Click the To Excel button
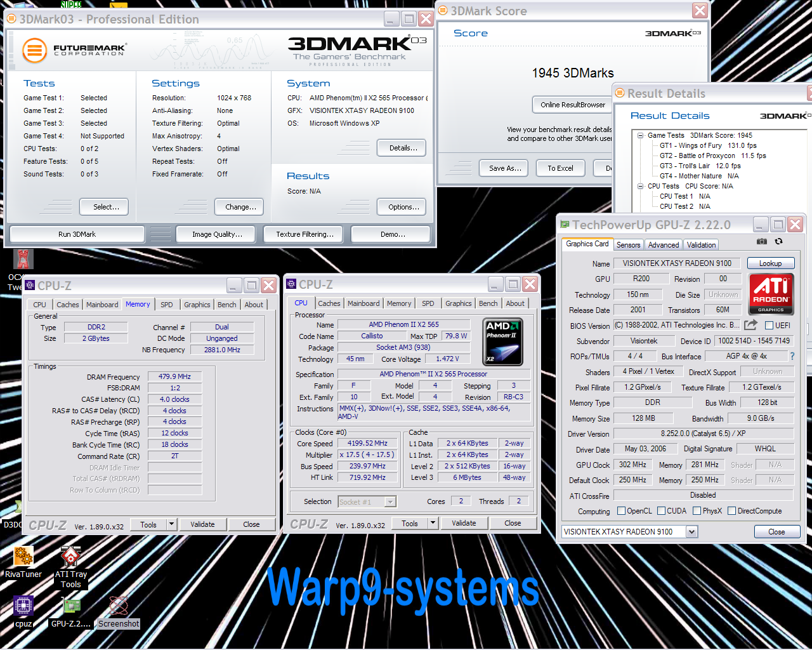812x650 pixels. point(560,168)
